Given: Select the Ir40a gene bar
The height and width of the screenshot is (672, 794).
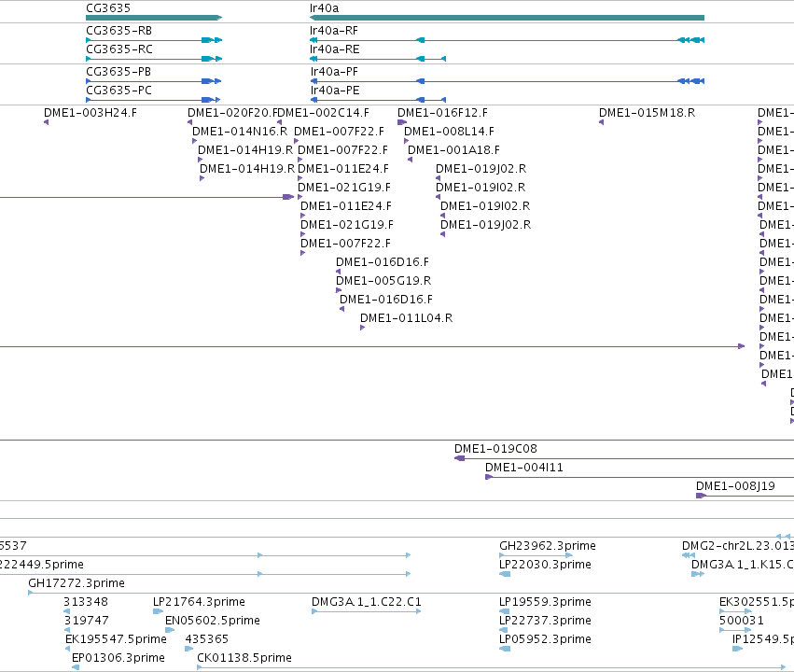Looking at the screenshot, I should coord(507,18).
